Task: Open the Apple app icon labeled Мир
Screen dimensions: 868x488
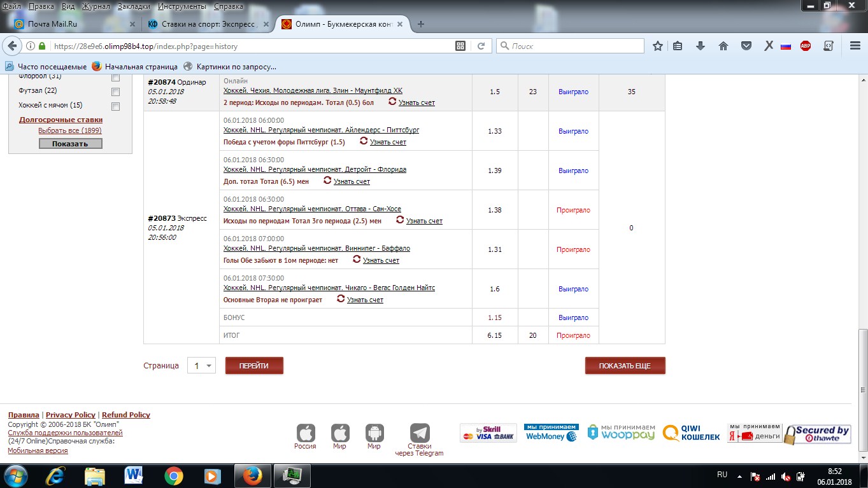Action: [x=340, y=433]
